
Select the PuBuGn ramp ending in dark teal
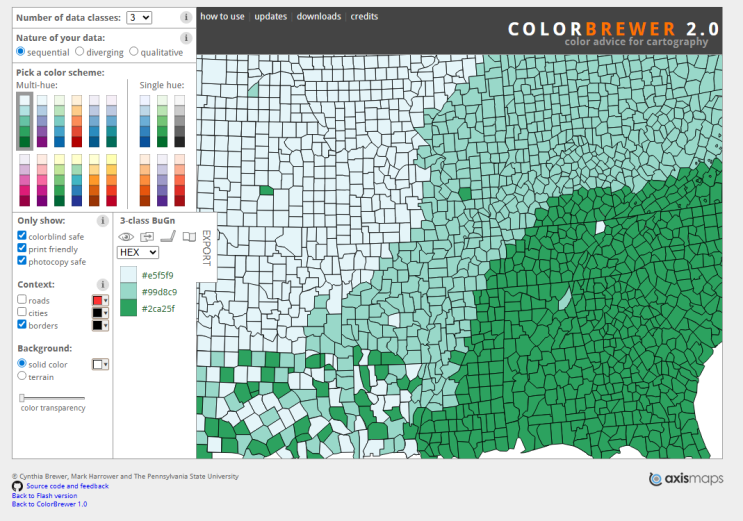pyautogui.click(x=111, y=121)
